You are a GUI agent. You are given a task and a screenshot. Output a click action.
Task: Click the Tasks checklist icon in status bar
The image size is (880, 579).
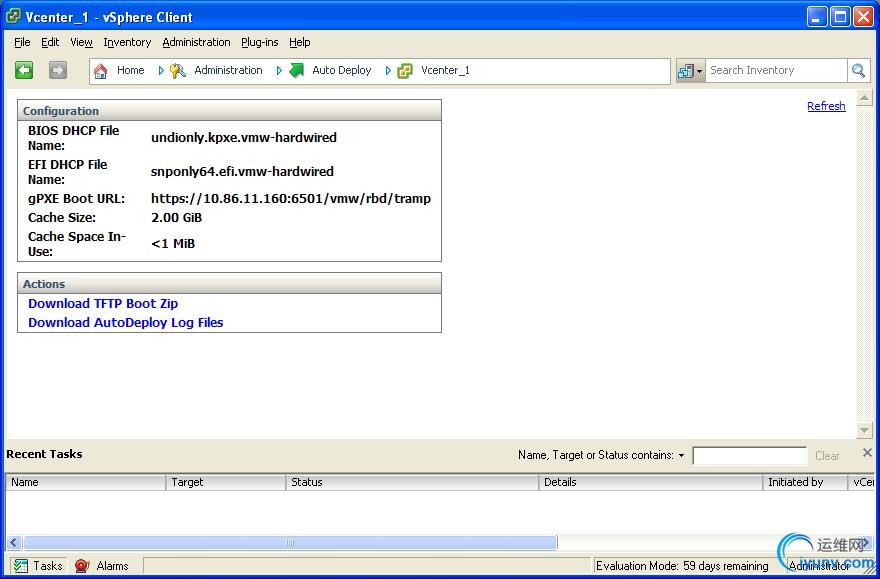click(20, 566)
